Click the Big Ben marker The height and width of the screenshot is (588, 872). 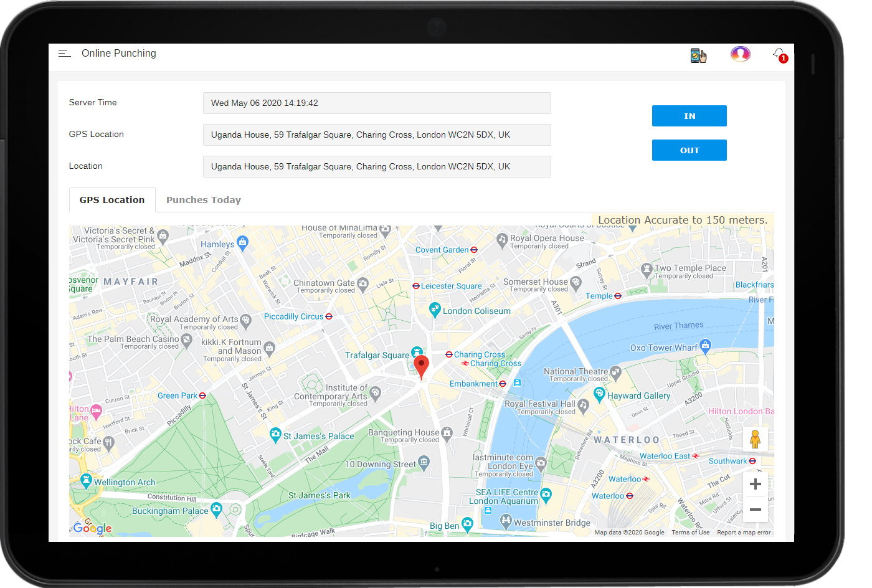(467, 524)
